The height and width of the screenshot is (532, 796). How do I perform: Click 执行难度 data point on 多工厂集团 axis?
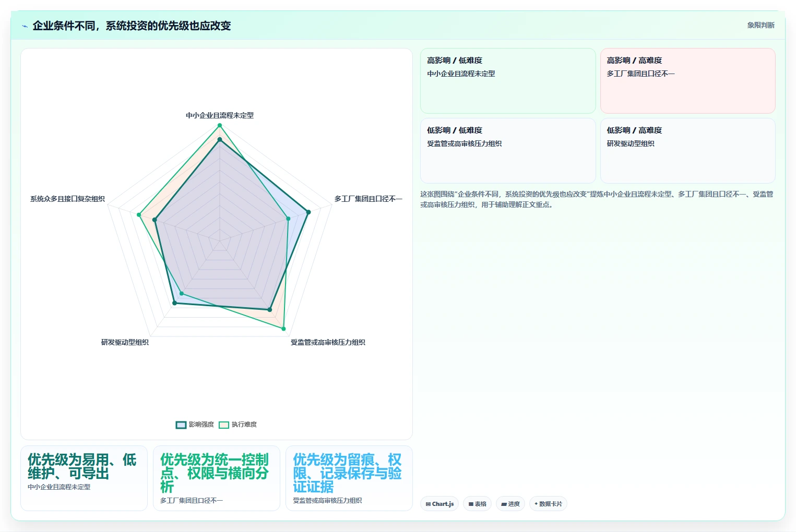288,219
